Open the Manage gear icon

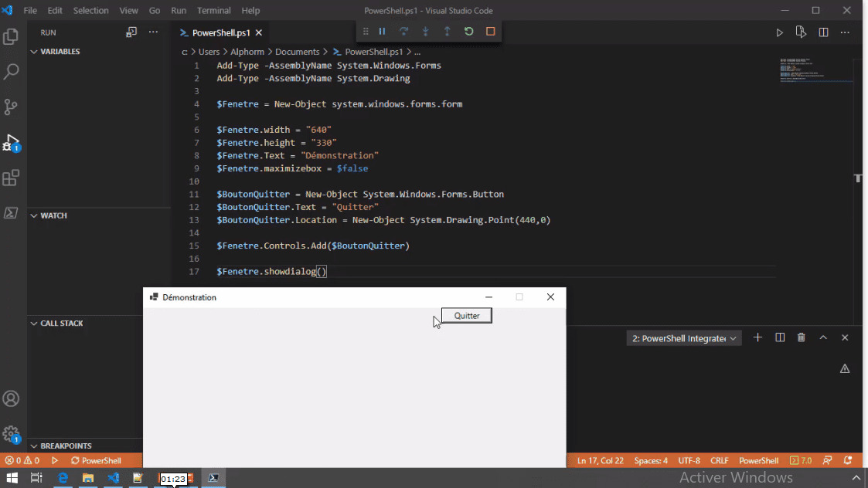[x=11, y=434]
